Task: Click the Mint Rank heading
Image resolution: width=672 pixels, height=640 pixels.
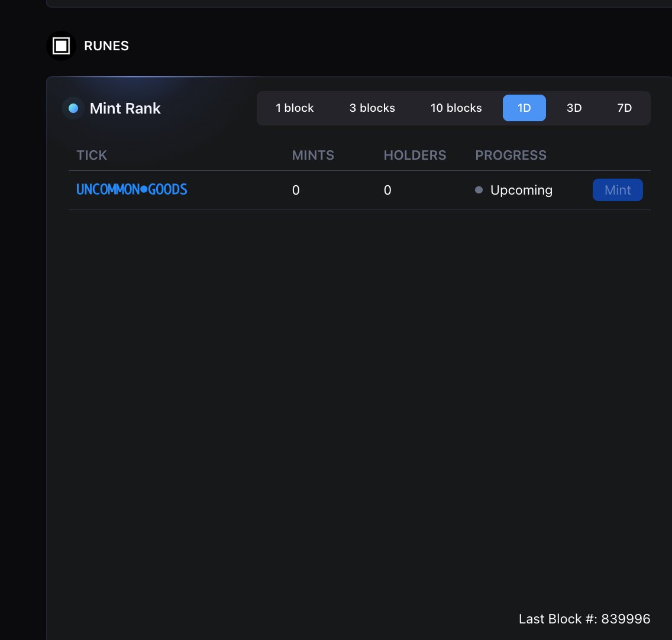Action: click(125, 108)
